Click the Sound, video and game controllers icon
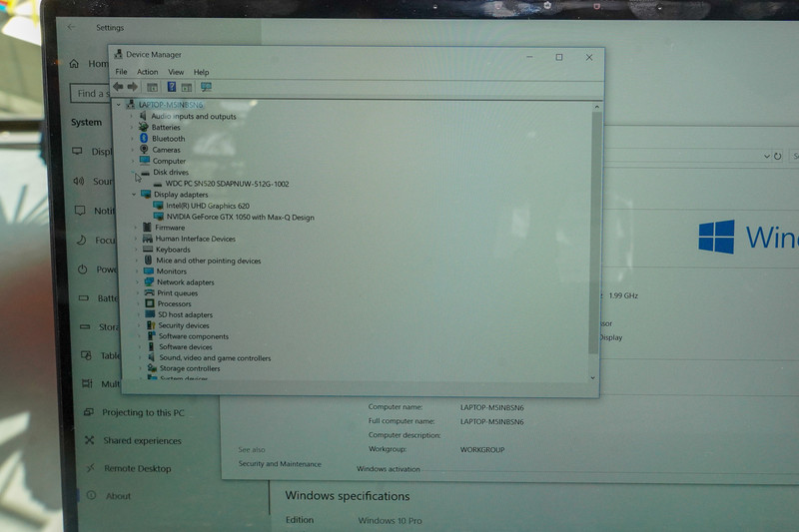 (x=152, y=357)
